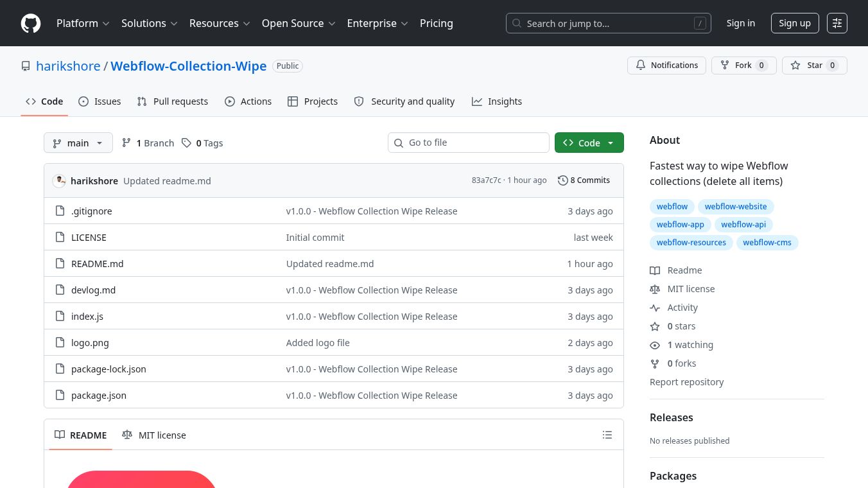Open the Added logo file commit message

click(x=318, y=343)
